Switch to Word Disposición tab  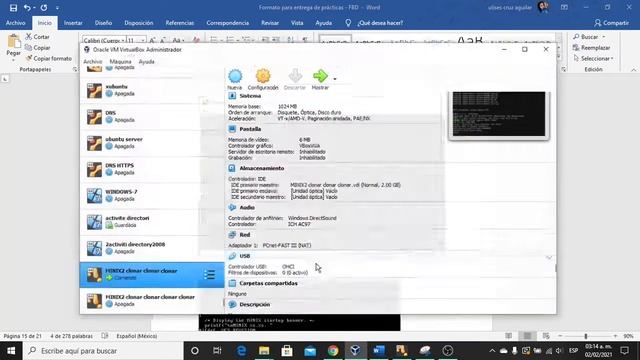click(139, 23)
